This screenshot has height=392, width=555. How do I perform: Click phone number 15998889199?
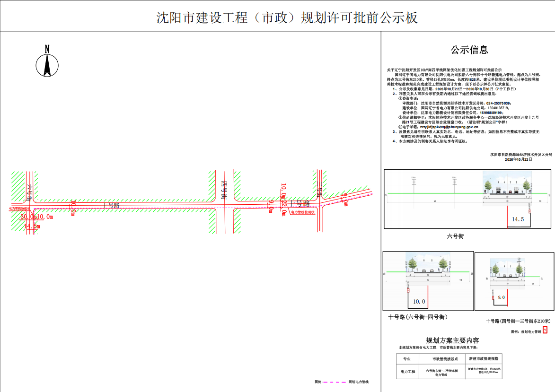[491, 113]
